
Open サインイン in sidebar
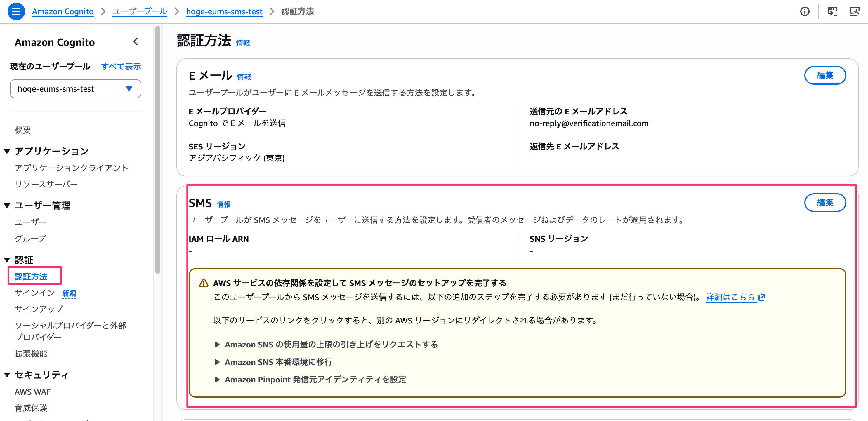point(35,293)
